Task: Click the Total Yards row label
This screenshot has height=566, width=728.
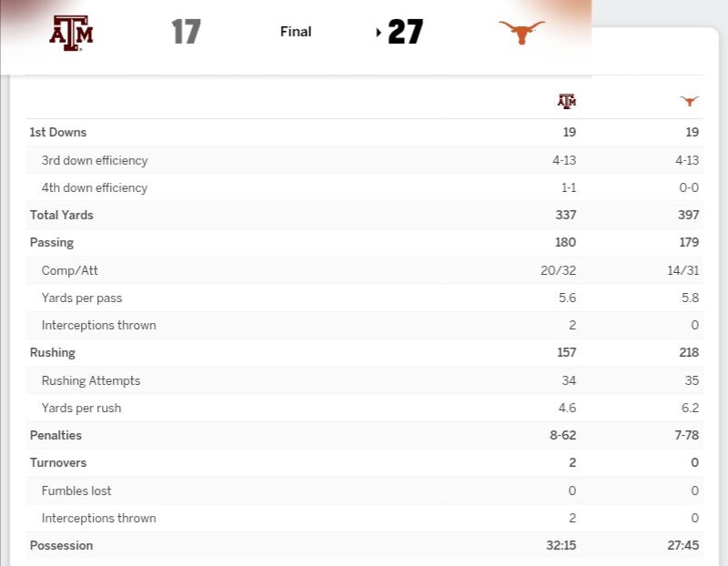Action: point(62,215)
